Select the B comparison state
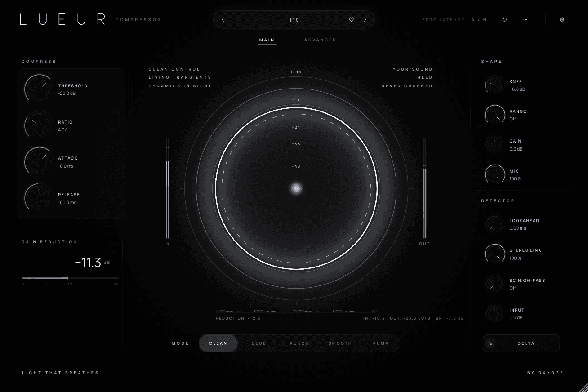 485,20
